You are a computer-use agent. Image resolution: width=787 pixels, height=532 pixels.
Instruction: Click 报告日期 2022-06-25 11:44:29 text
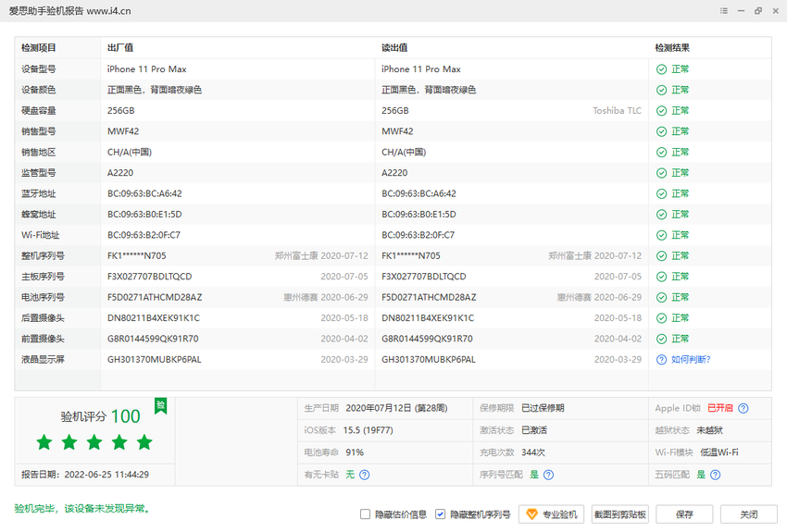point(85,475)
